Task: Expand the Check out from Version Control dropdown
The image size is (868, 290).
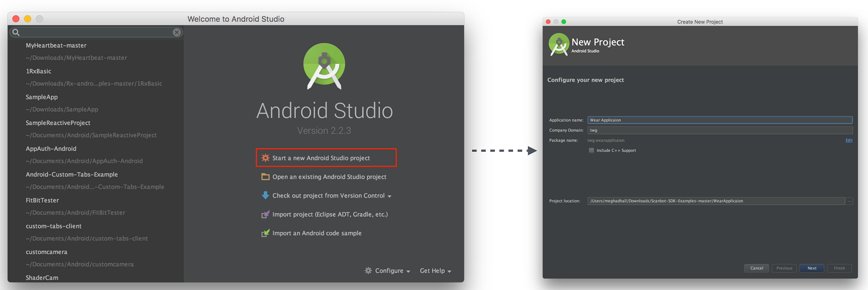Action: click(389, 196)
